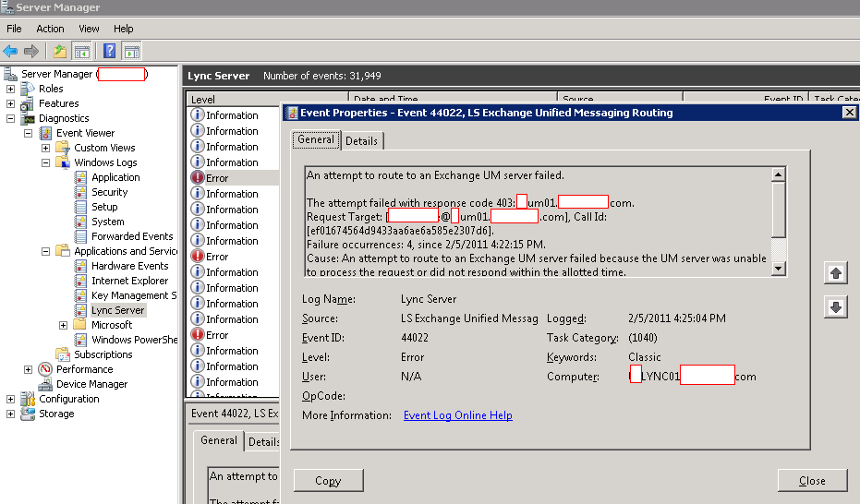
Task: Open the Hardware Events log
Action: click(x=130, y=266)
